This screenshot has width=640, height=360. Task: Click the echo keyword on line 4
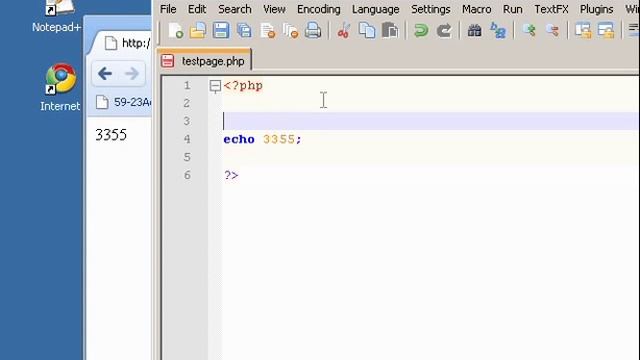pos(239,140)
